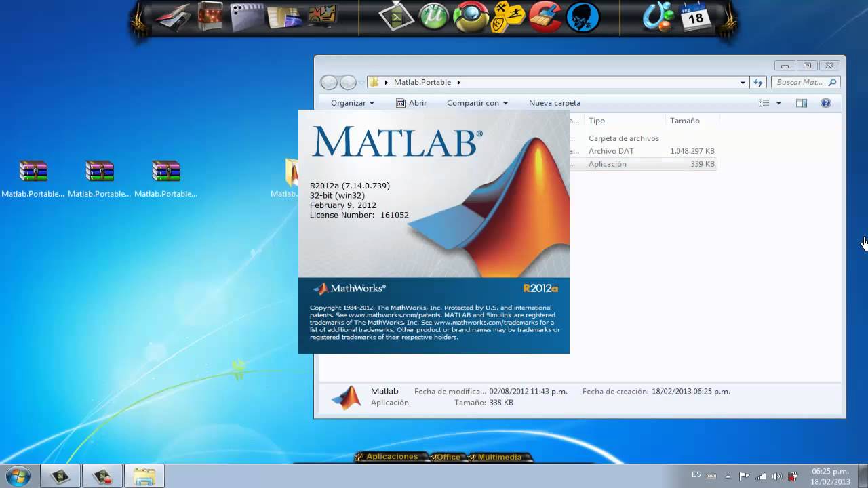Open the calendar icon showing 18

click(x=696, y=16)
